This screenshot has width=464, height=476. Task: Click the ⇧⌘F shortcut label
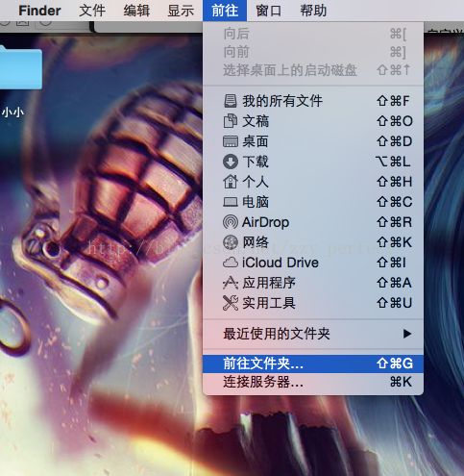(393, 101)
